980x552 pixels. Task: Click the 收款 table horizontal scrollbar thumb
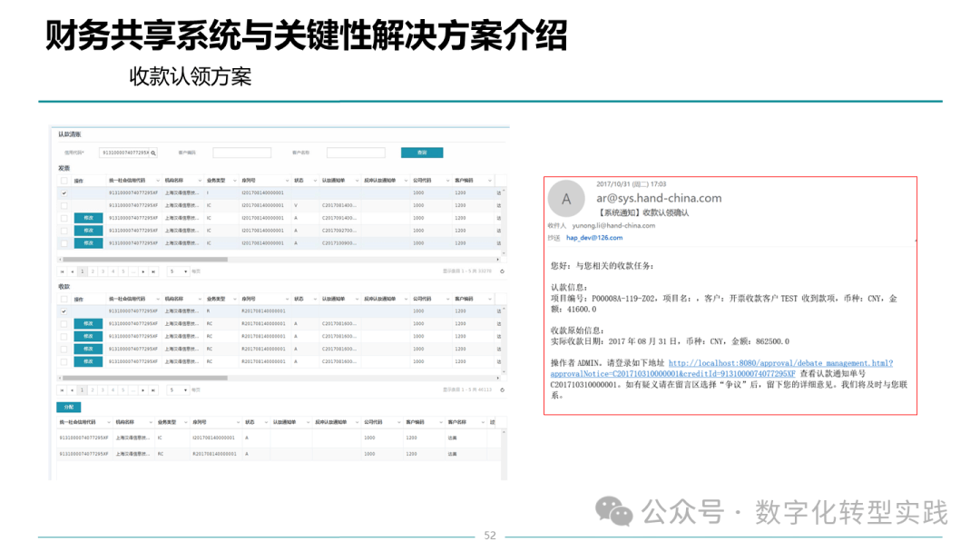pos(145,378)
